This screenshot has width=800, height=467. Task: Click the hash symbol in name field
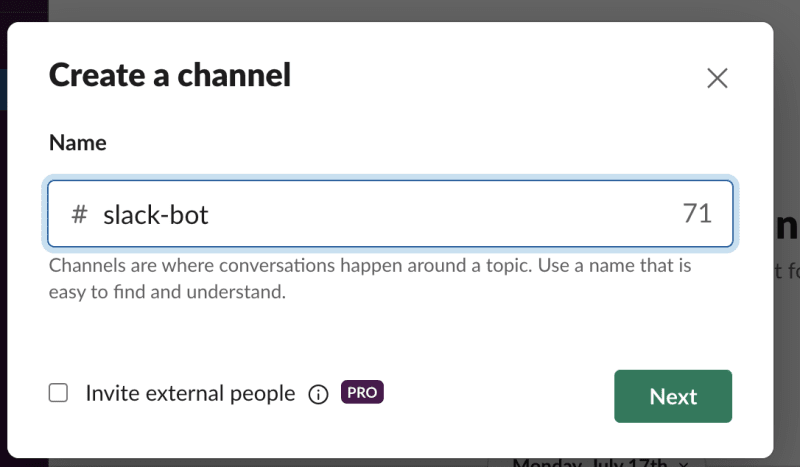[x=79, y=214]
